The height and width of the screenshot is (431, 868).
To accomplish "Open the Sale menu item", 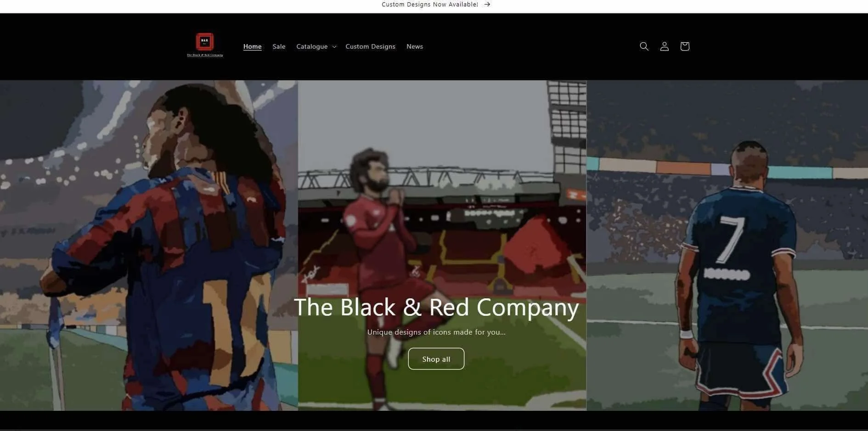I will [x=279, y=46].
